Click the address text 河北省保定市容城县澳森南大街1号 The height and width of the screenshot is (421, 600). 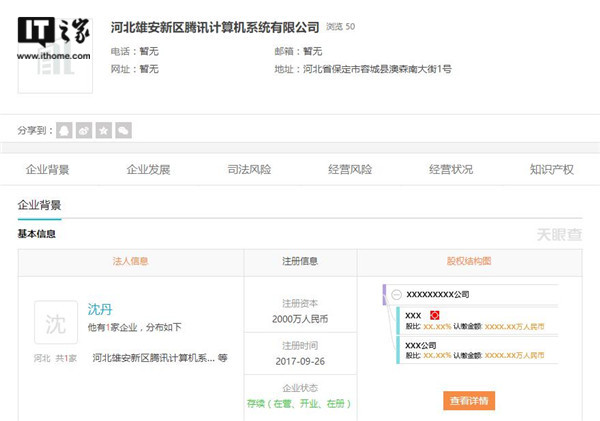pos(377,69)
